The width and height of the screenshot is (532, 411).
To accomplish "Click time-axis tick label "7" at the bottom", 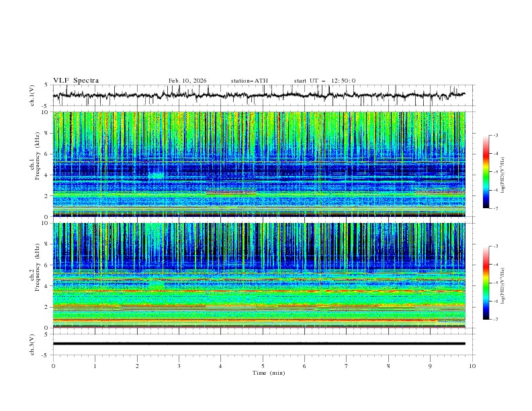I will (347, 366).
